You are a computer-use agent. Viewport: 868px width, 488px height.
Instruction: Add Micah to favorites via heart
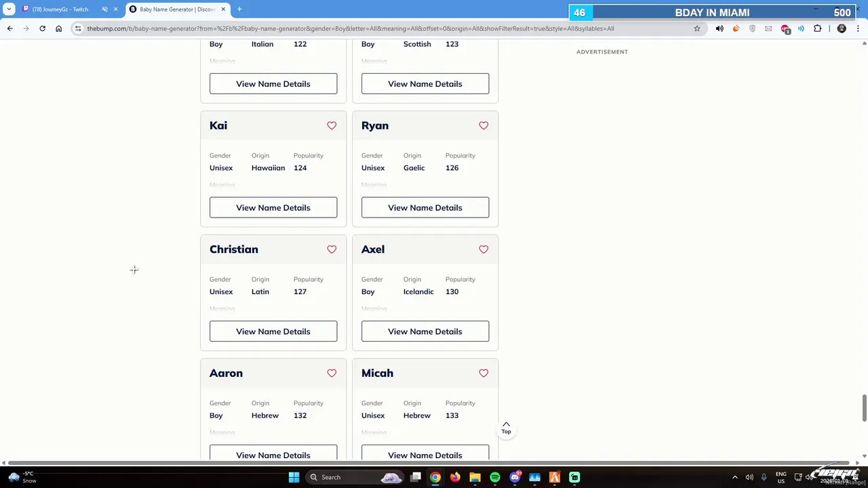pos(484,373)
